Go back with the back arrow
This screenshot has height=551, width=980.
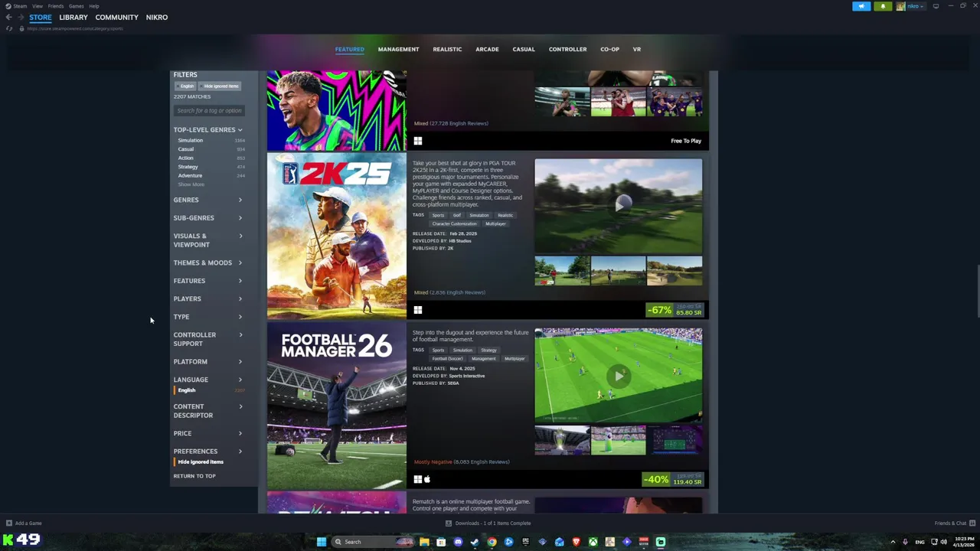(x=8, y=17)
